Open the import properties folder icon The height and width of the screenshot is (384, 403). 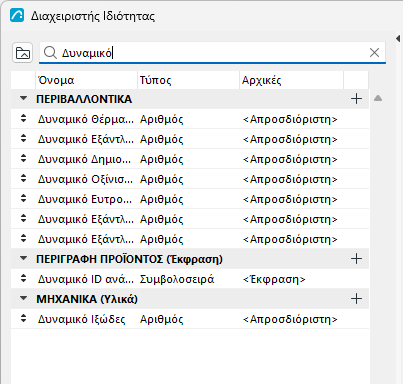click(23, 53)
